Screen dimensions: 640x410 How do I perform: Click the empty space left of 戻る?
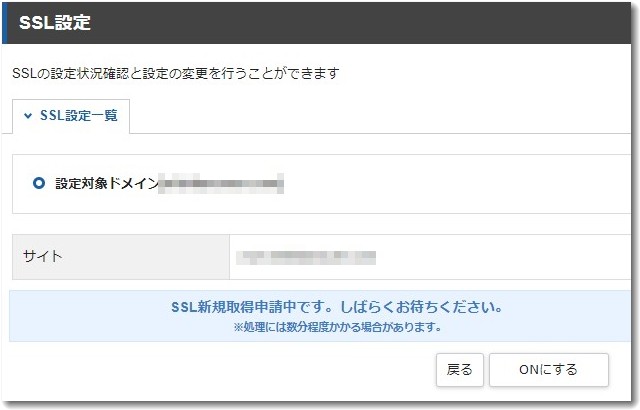[x=220, y=369]
